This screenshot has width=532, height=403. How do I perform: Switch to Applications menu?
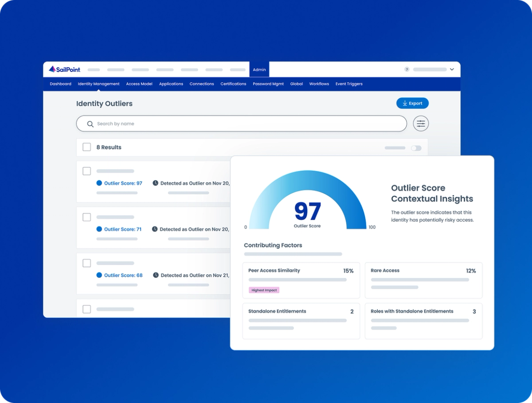point(171,84)
